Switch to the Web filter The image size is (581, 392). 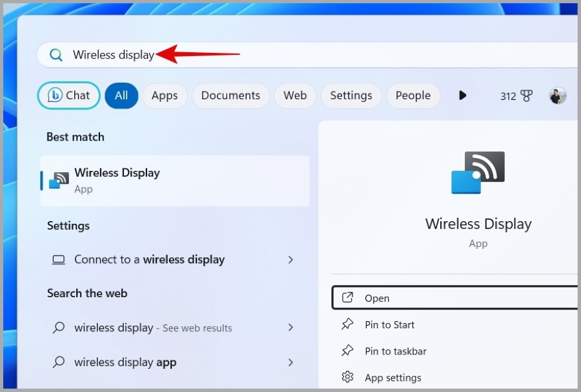click(x=295, y=95)
